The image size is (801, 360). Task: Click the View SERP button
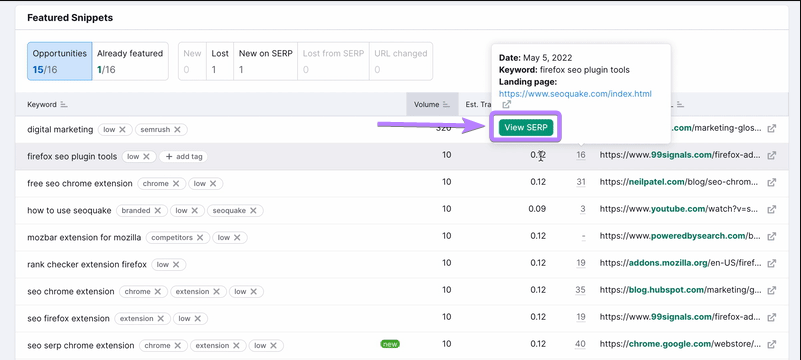(526, 127)
